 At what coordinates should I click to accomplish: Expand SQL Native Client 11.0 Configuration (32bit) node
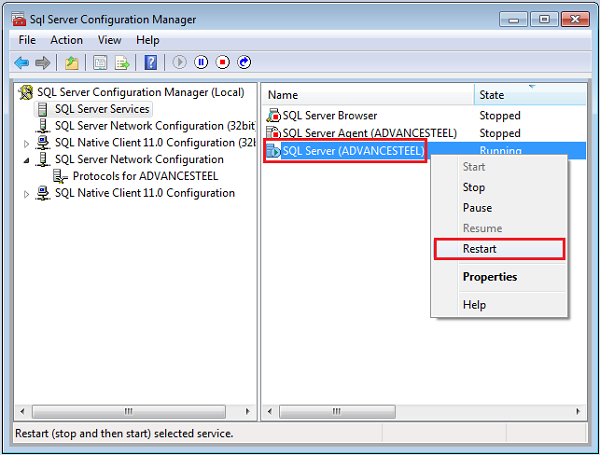[x=26, y=144]
